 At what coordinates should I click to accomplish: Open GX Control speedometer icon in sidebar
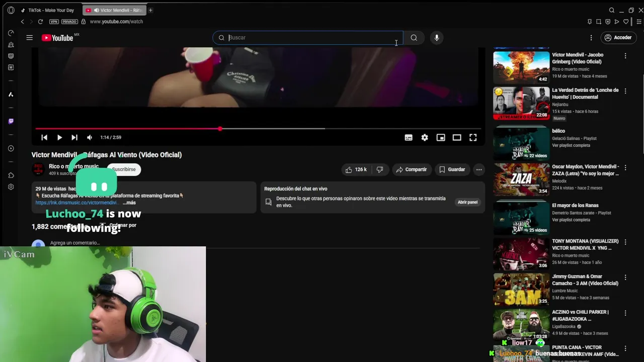click(x=11, y=33)
